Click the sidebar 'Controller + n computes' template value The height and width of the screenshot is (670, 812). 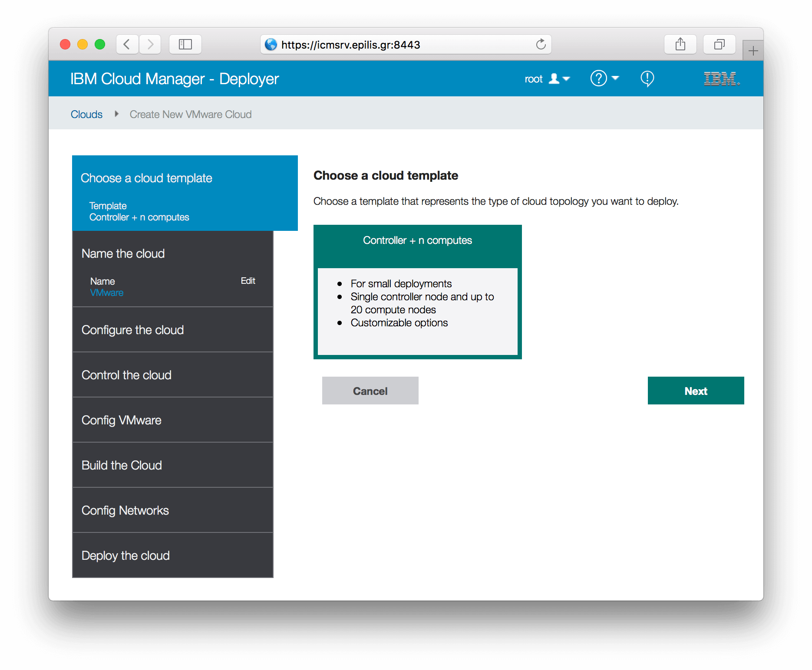click(x=139, y=217)
